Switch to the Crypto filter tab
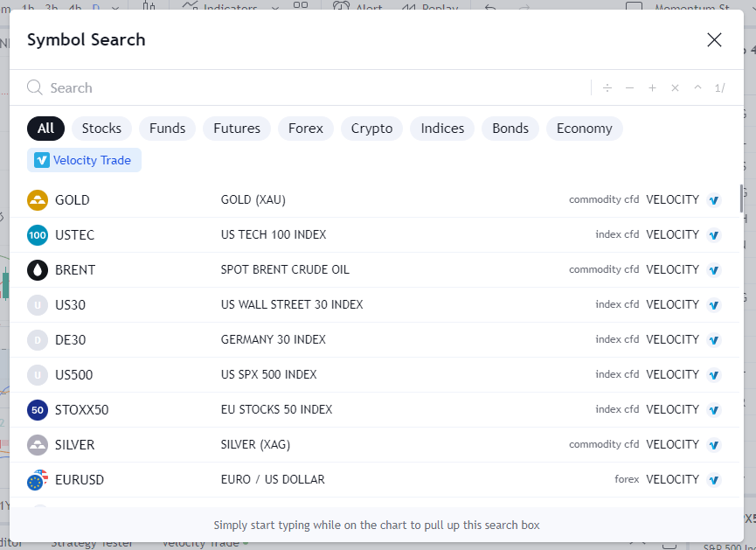 (371, 129)
